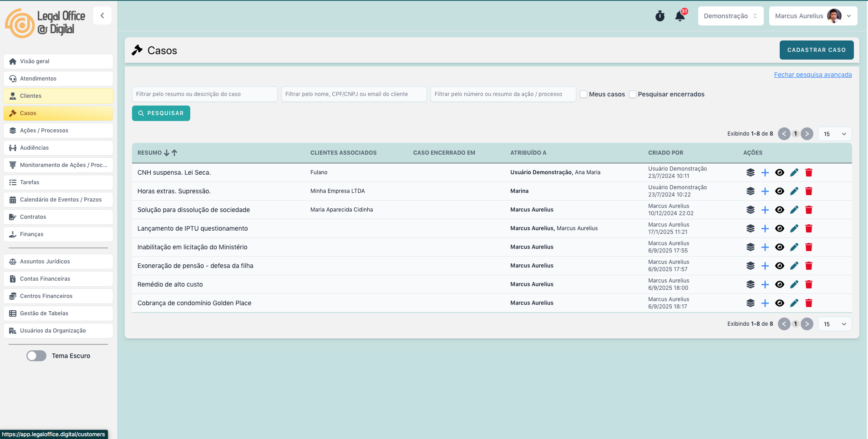Delete the 'CNH suspensa. Lei Seca.' case
This screenshot has height=439, width=868.
coord(808,172)
